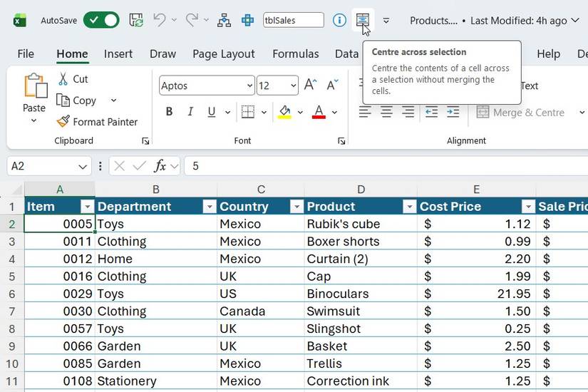Screen dimensions: 588x392
Task: Click the Cut button
Action: [x=73, y=79]
